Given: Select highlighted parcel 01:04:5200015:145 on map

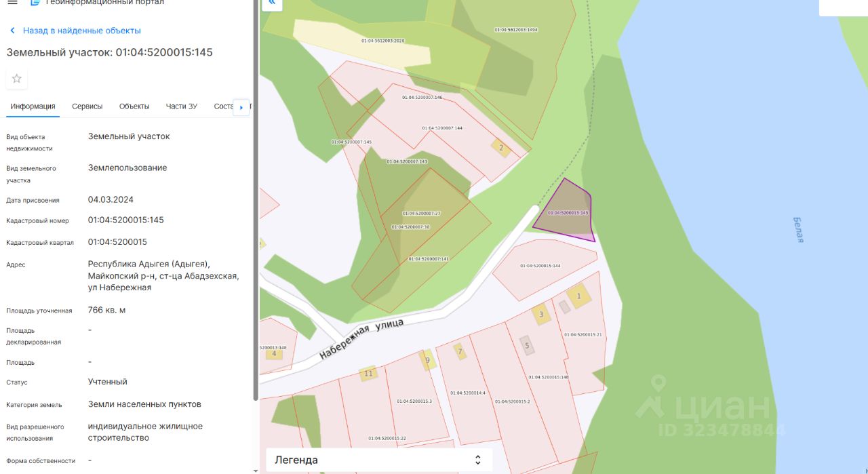Looking at the screenshot, I should [x=568, y=213].
